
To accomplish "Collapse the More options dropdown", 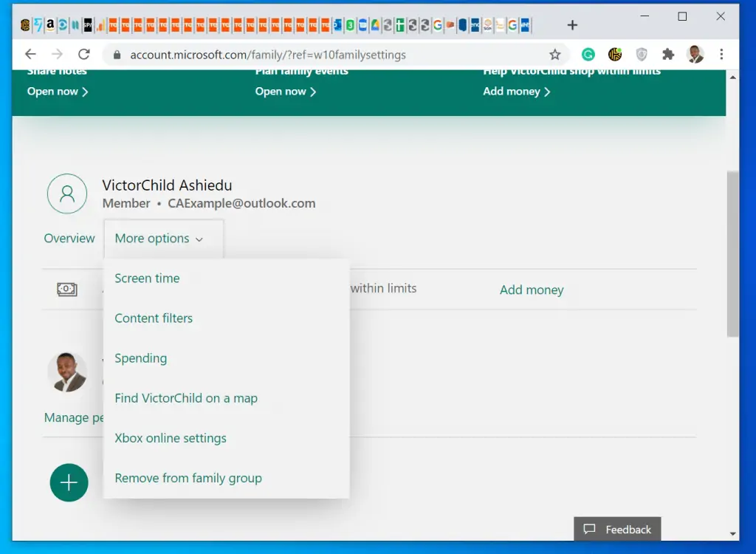I will coord(159,239).
